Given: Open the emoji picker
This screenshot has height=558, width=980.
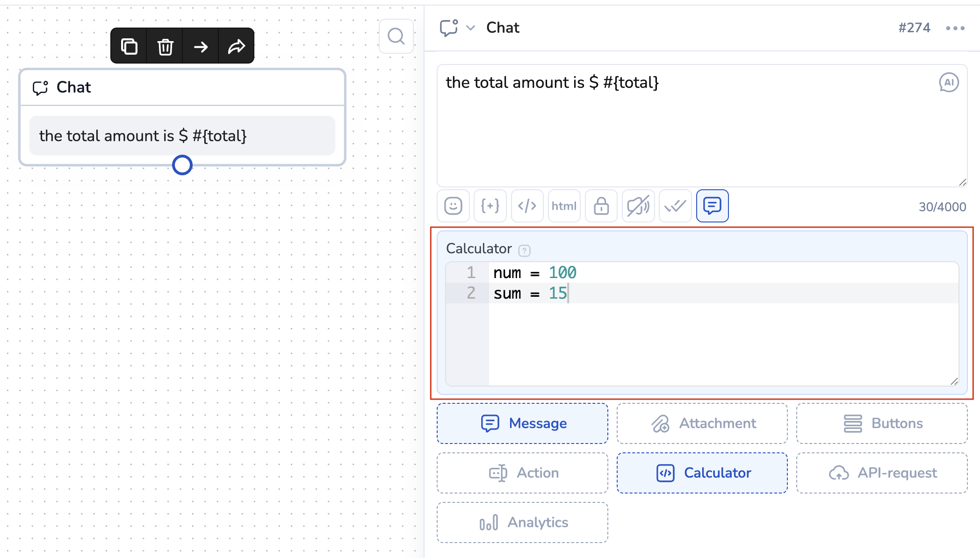Looking at the screenshot, I should [453, 206].
